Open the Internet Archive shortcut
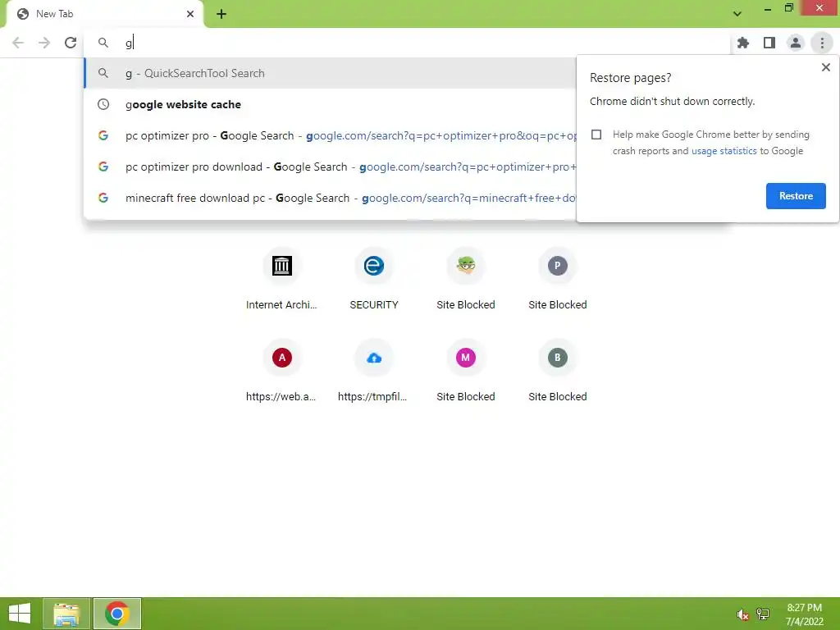Screen dimensions: 840x630 282,277
